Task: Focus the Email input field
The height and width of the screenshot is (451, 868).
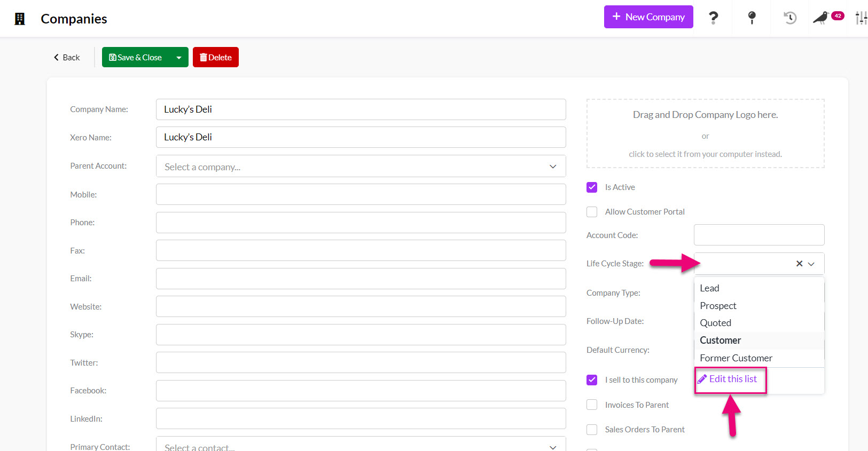Action: (361, 279)
